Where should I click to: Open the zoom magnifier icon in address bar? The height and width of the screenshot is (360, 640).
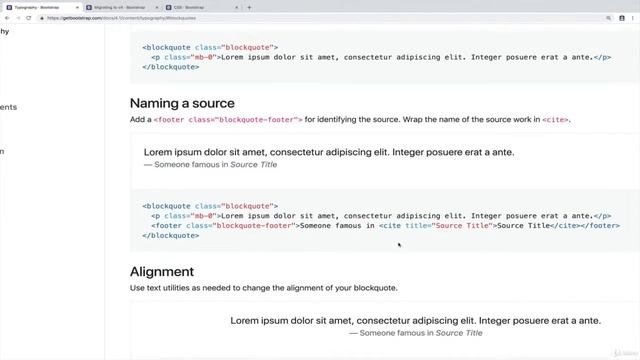click(x=609, y=18)
